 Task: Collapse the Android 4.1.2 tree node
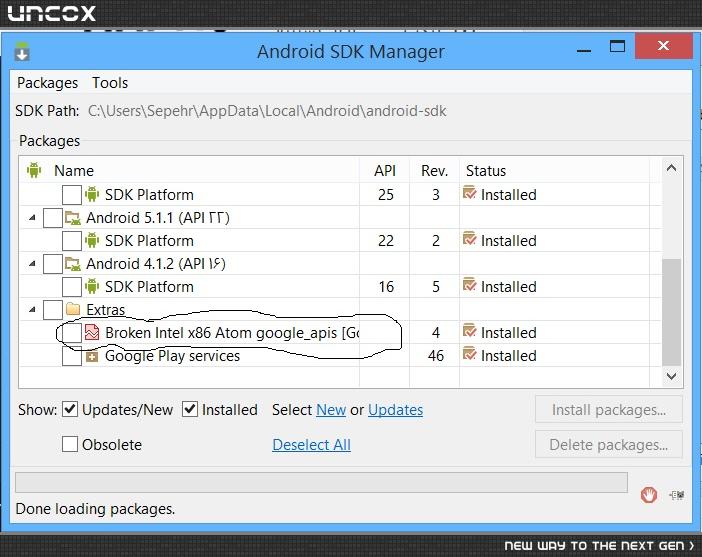[32, 264]
